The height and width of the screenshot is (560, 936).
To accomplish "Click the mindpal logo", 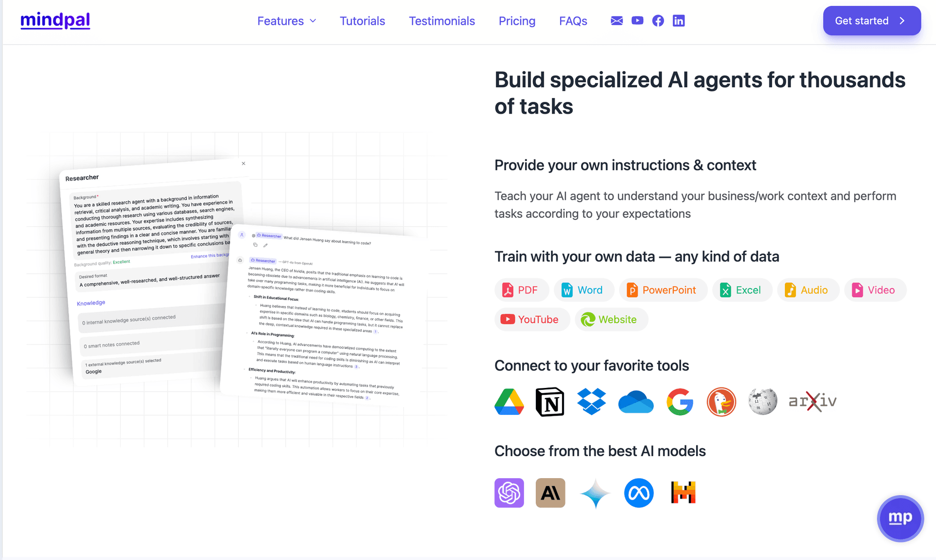I will (55, 20).
